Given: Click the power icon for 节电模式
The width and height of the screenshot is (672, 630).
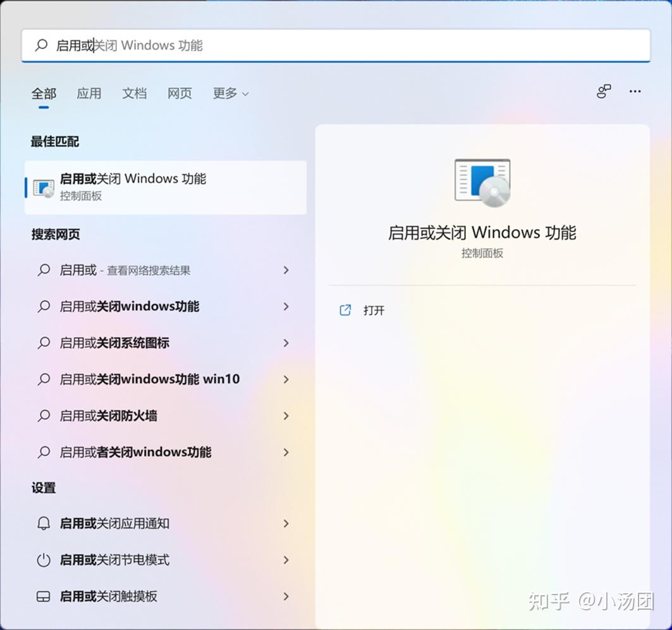Looking at the screenshot, I should pyautogui.click(x=44, y=560).
